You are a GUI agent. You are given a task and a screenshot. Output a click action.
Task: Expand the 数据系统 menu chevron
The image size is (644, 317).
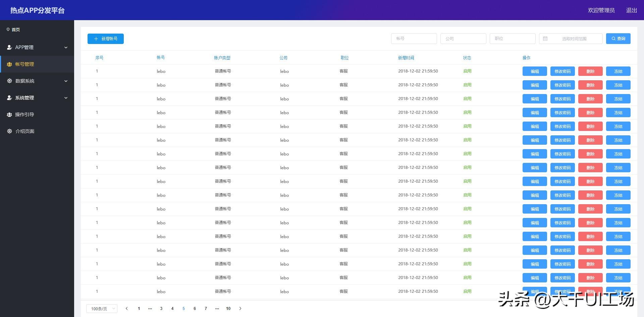point(66,81)
